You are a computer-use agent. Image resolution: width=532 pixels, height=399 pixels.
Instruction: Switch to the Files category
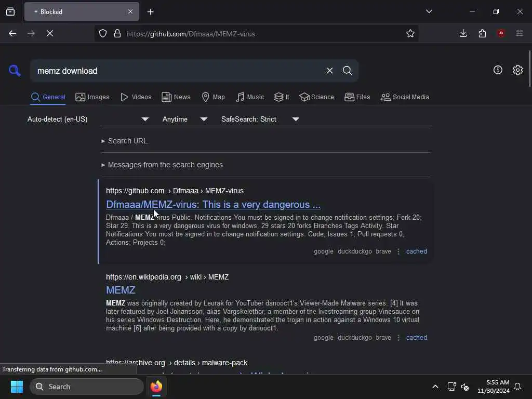(357, 97)
